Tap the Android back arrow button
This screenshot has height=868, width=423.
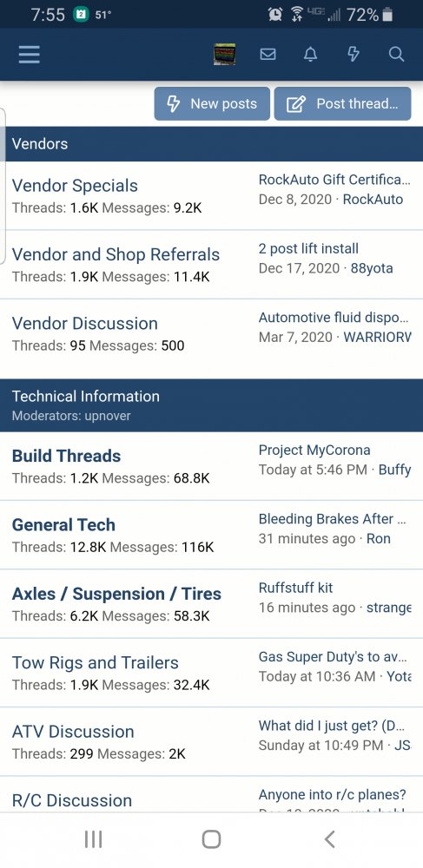pyautogui.click(x=329, y=839)
